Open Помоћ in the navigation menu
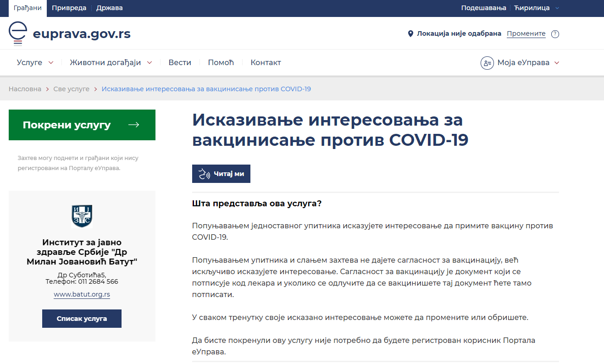Image resolution: width=604 pixels, height=364 pixels. (221, 63)
